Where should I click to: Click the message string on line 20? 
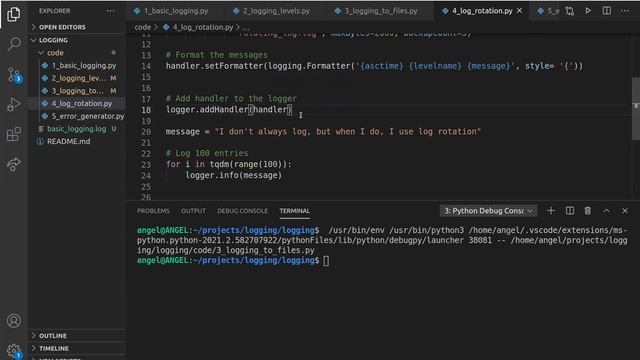point(348,131)
